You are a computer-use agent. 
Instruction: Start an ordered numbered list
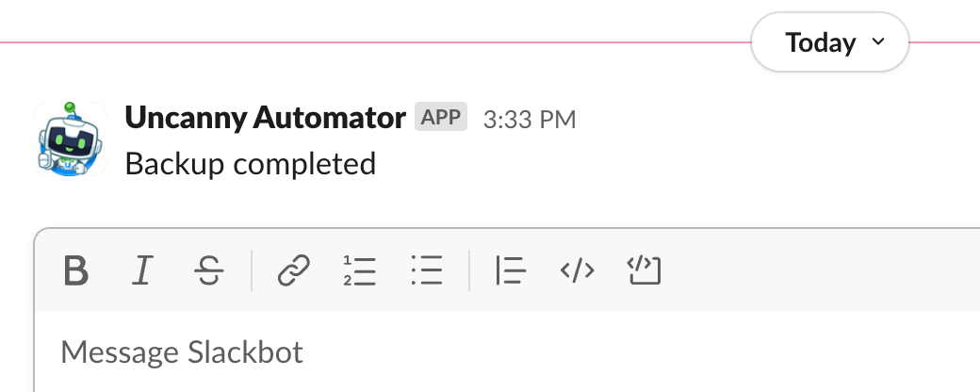pyautogui.click(x=360, y=271)
